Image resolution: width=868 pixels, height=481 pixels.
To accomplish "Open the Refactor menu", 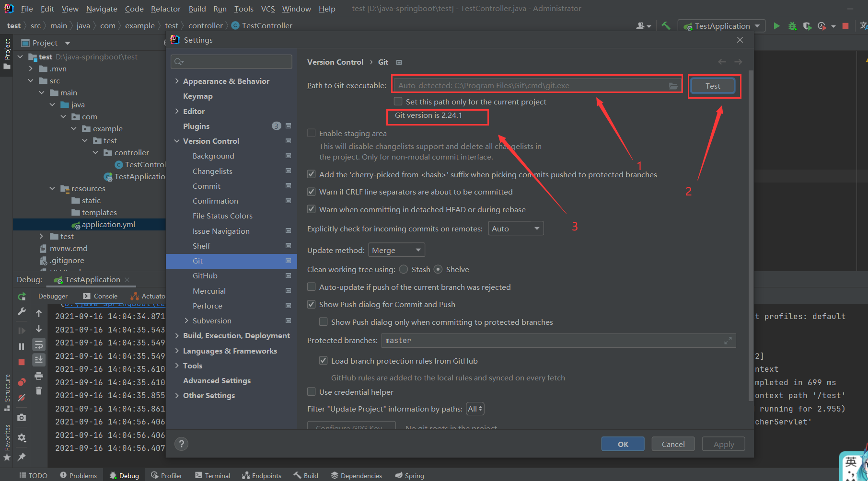I will 165,9.
